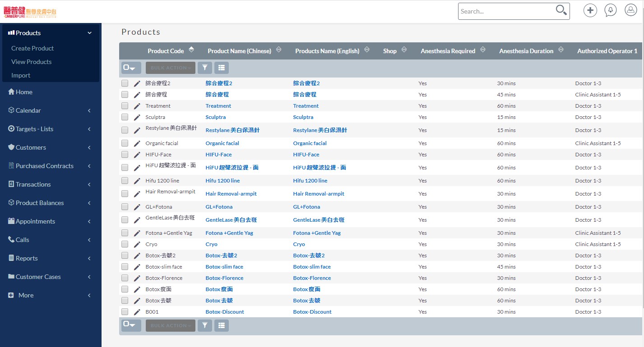
Task: Check the 綜合療程2 row checkbox
Action: 125,83
